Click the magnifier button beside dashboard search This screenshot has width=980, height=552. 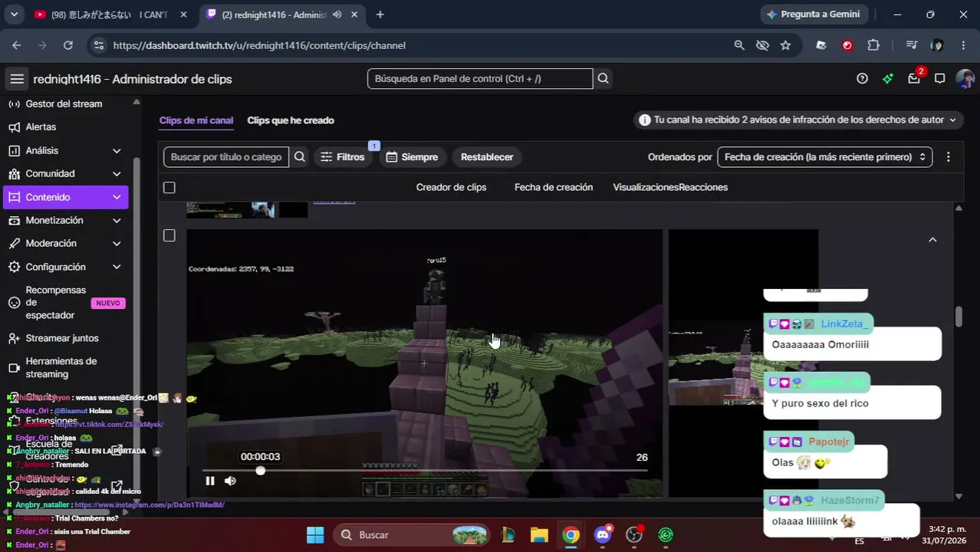pos(603,78)
